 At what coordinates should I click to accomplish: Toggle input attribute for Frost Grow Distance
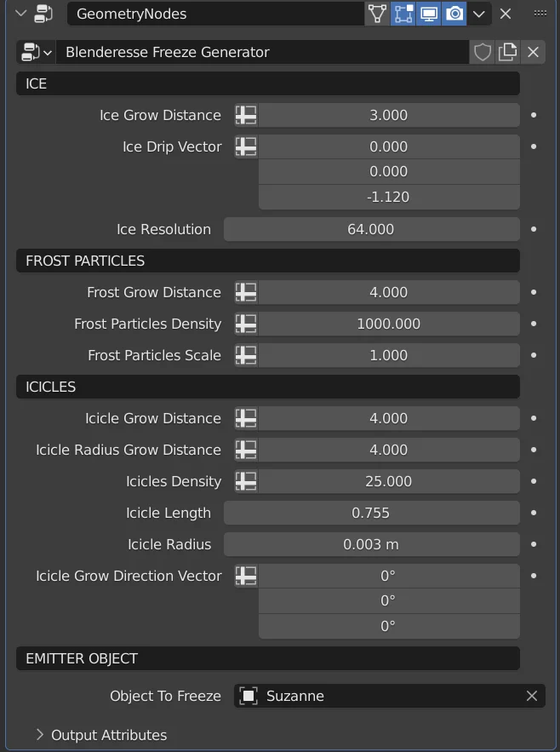point(245,292)
